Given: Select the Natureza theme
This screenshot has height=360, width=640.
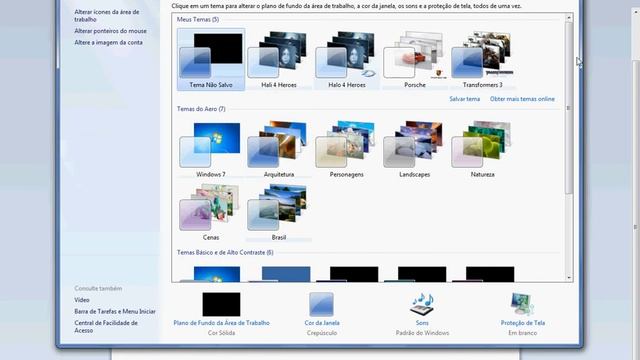Looking at the screenshot, I should click(482, 149).
